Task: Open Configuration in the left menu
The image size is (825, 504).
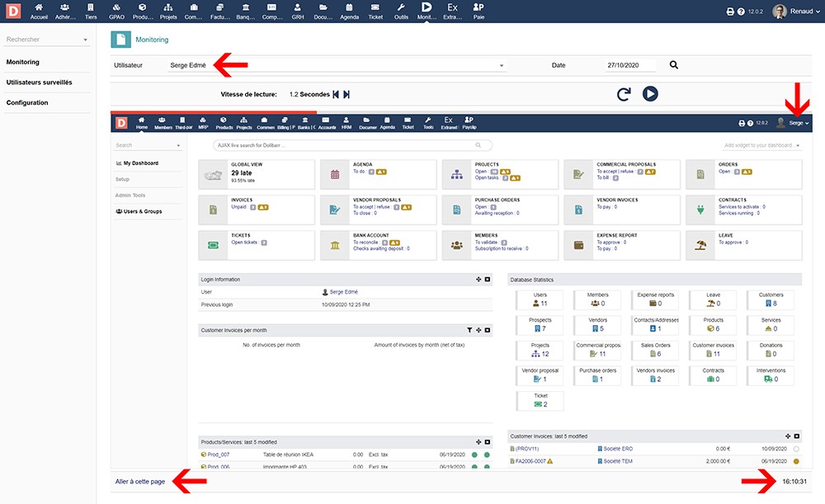Action: point(27,102)
